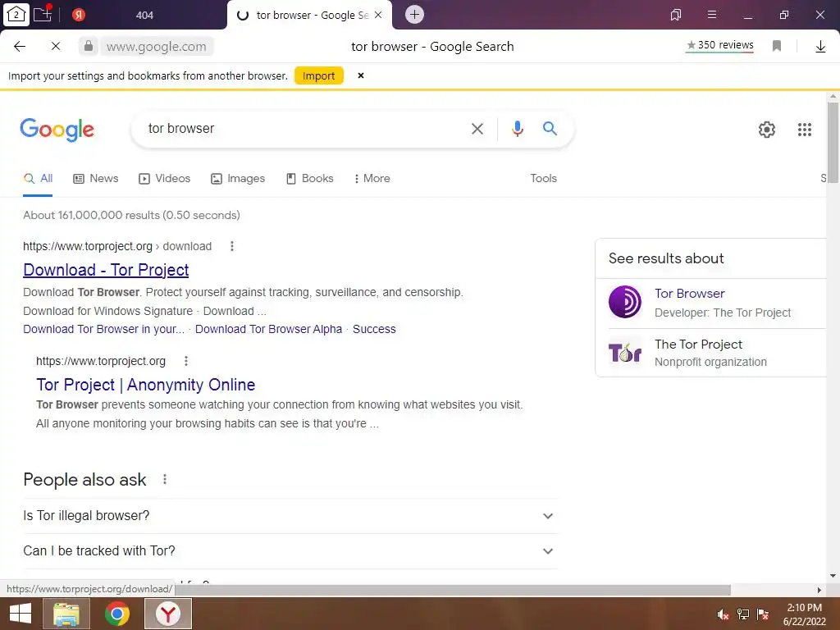Click the scrollbar up arrow
The image size is (840, 630).
point(833,97)
